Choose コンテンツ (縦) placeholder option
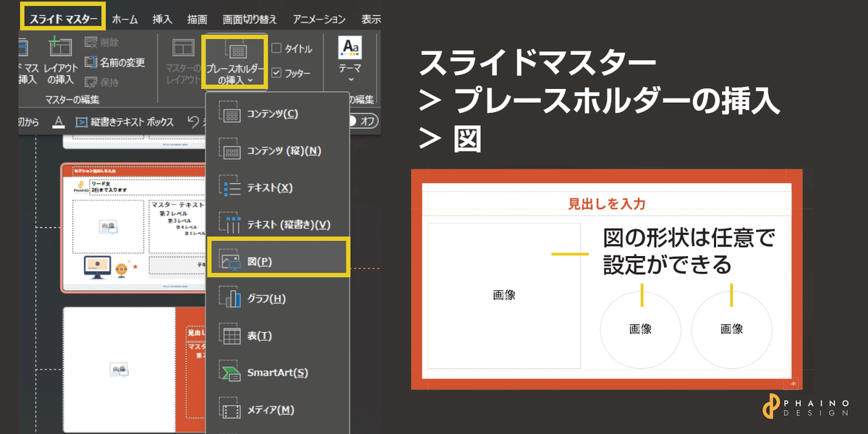Image resolution: width=868 pixels, height=434 pixels. pos(278,150)
